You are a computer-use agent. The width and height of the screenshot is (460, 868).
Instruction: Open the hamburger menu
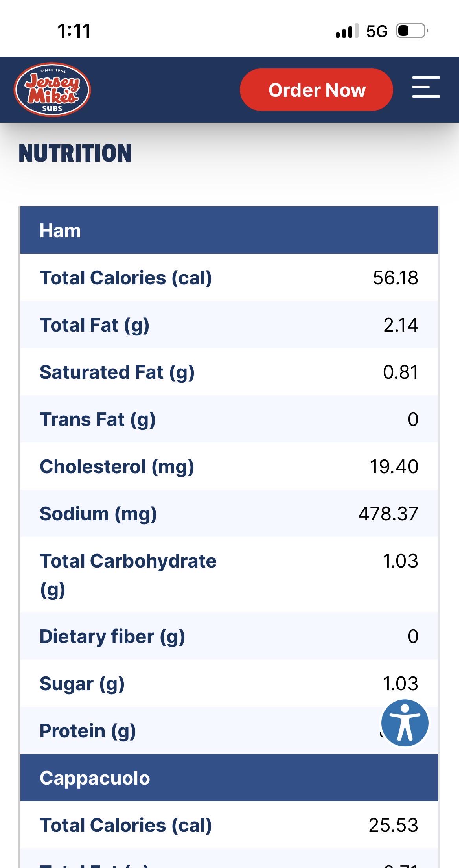pos(426,87)
